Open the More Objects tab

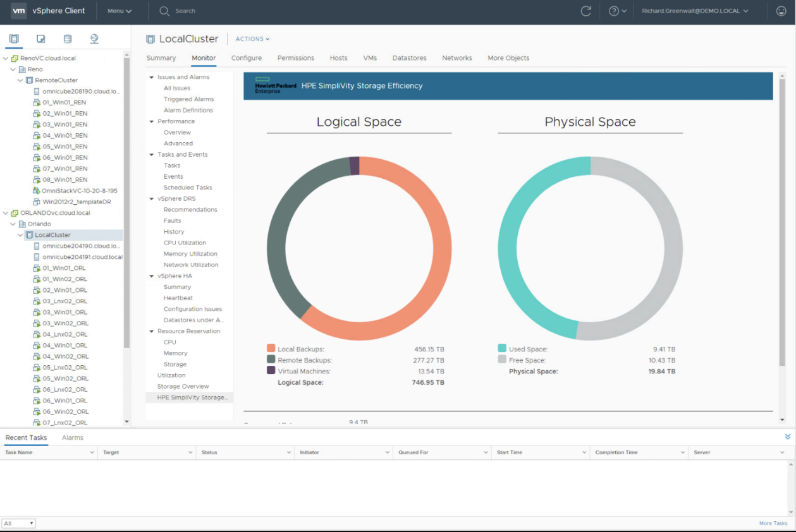pos(508,58)
